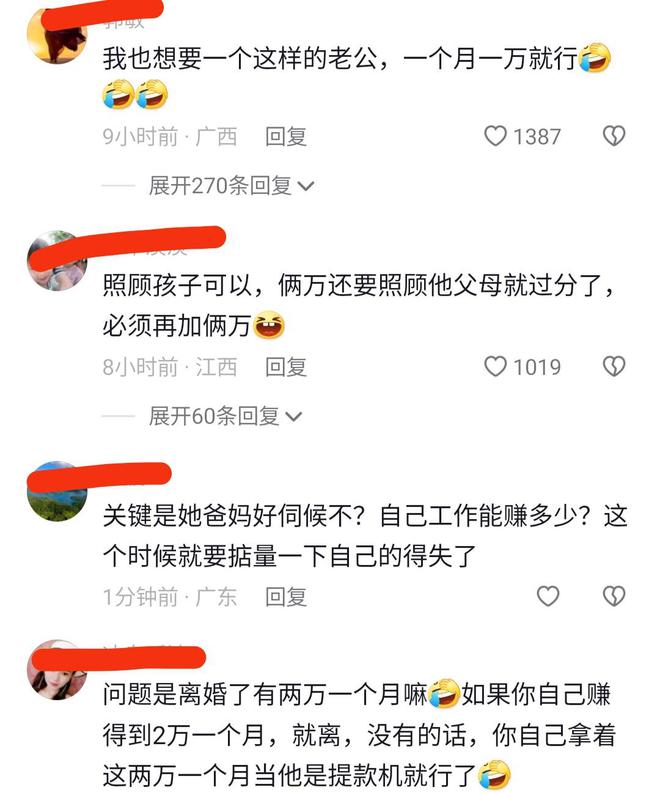Click the comment starting 关键是她爸妈好伺候不
Screen dimensions: 660x793
[x=365, y=536]
